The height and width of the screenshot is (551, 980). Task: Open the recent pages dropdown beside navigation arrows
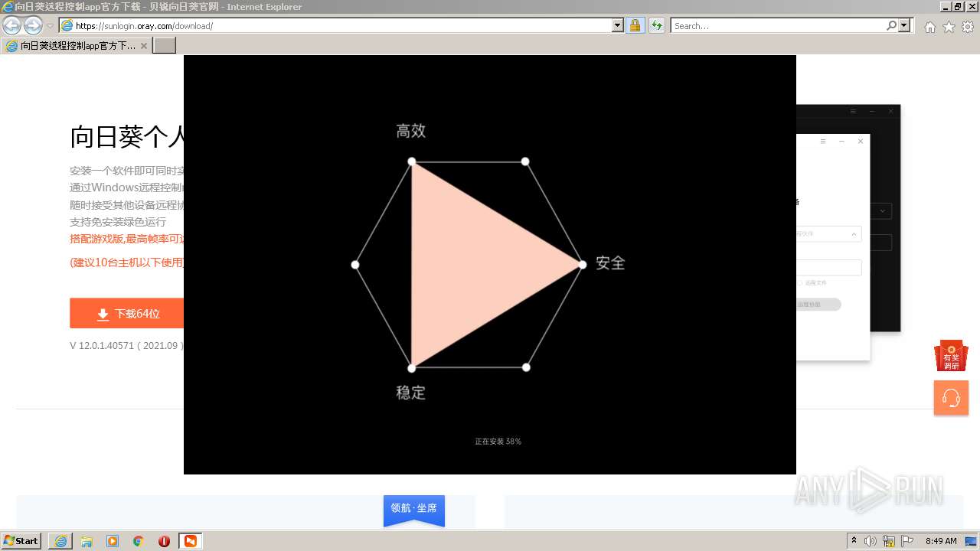pyautogui.click(x=51, y=26)
